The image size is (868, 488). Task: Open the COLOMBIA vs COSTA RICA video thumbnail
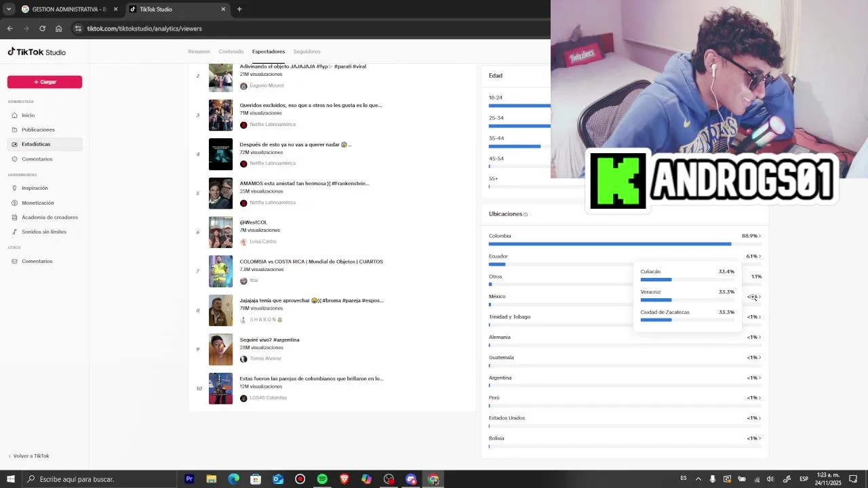coord(220,271)
